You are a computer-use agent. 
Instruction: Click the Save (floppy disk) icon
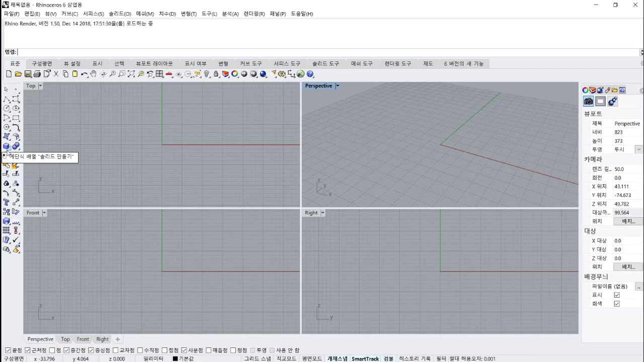28,74
